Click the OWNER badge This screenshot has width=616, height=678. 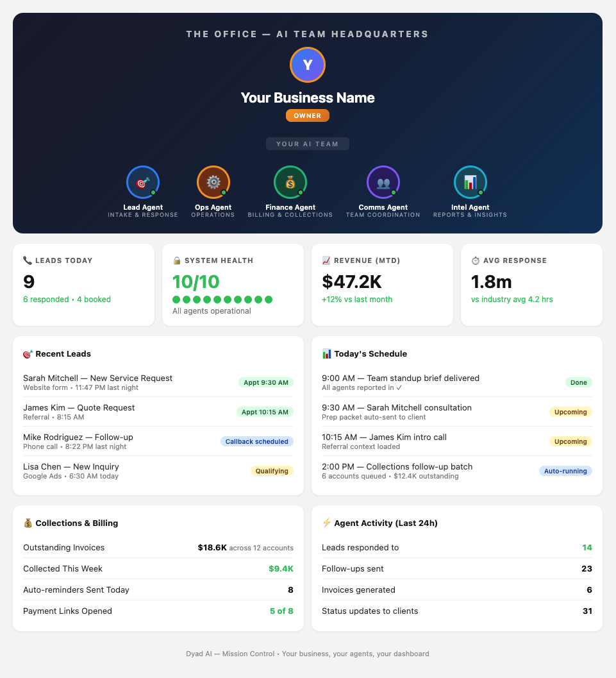[308, 115]
